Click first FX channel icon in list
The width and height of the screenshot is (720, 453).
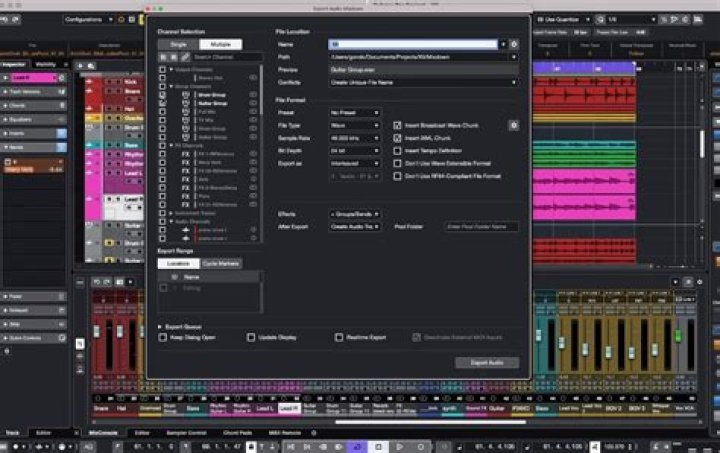point(186,154)
